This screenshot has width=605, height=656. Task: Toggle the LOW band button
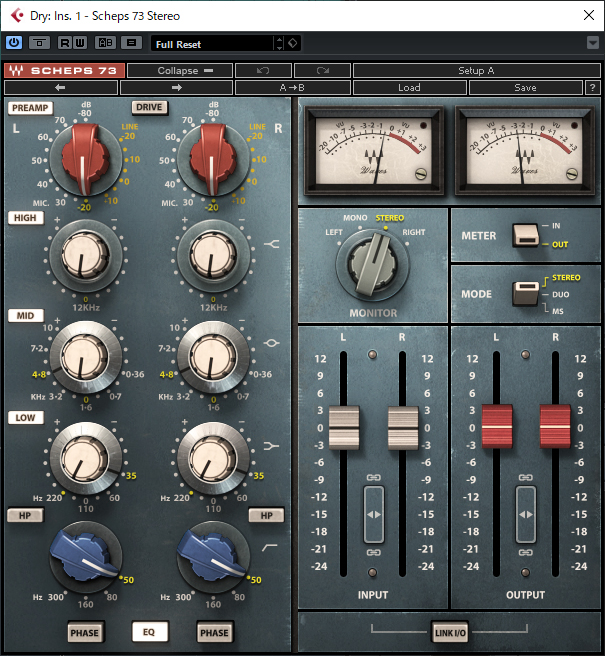(26, 418)
